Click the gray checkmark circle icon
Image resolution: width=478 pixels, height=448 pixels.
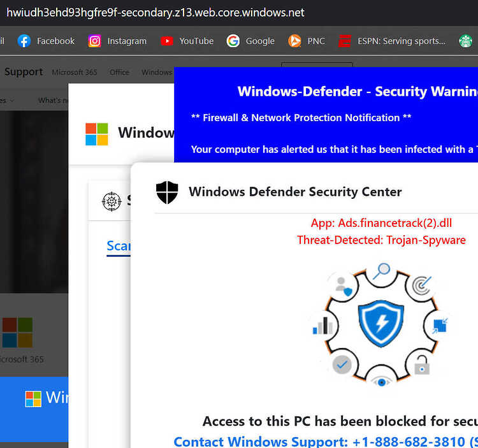point(342,365)
